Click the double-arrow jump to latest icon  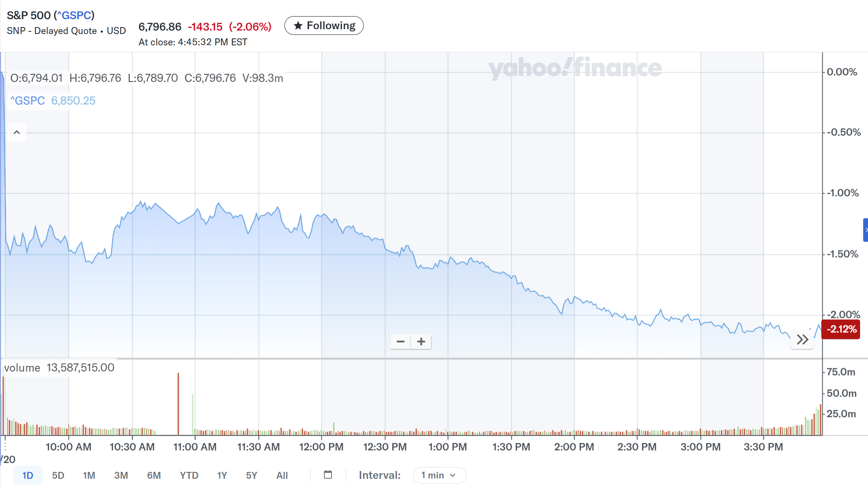802,340
